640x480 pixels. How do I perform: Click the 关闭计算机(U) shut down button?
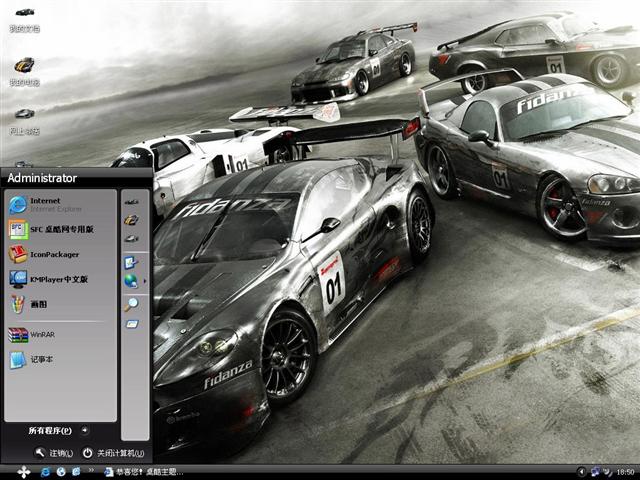(x=113, y=453)
